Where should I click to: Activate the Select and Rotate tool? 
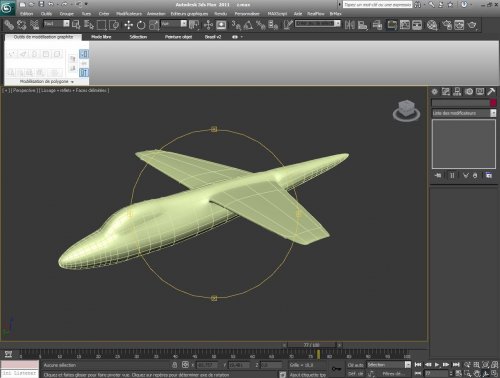[x=141, y=25]
